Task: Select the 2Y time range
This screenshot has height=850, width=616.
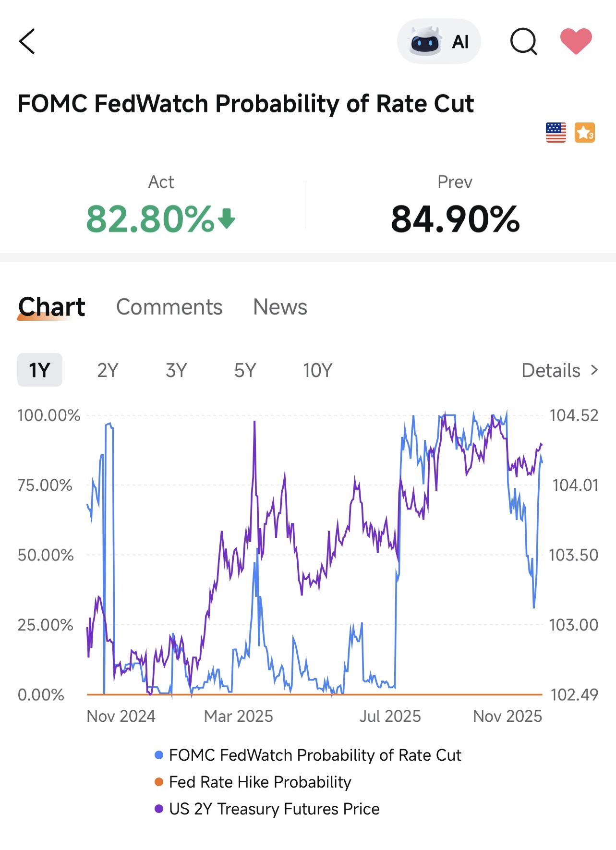Action: point(108,370)
